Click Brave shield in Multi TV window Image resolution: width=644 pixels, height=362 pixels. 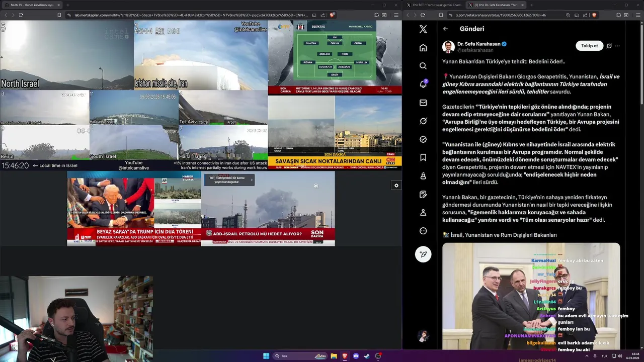(332, 15)
